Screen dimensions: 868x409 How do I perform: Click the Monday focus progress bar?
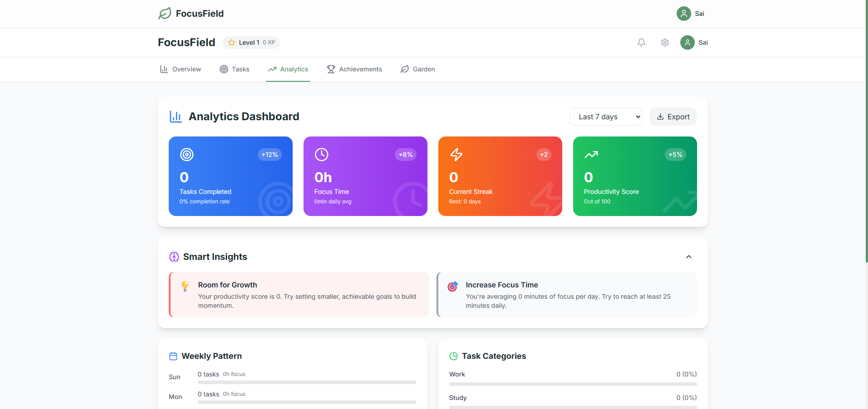click(307, 402)
